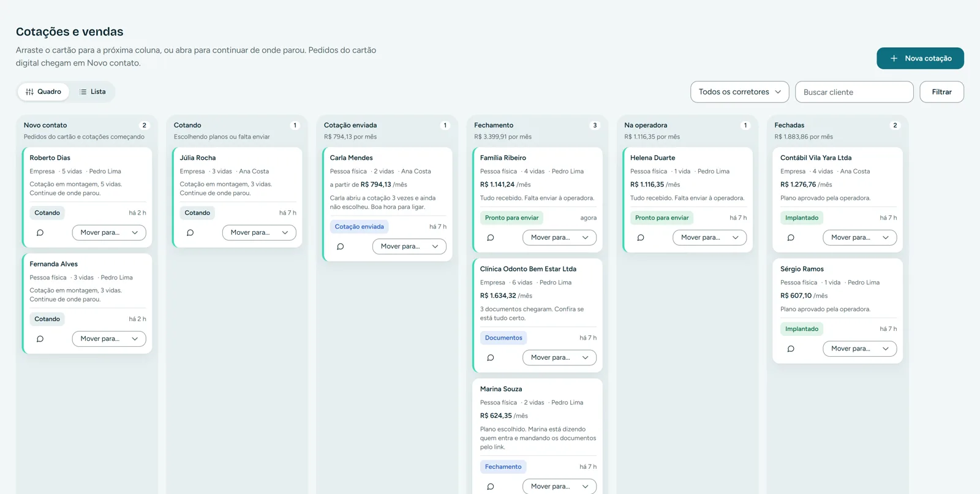
Task: Open Mover para on Helena Duarte card
Action: point(709,238)
